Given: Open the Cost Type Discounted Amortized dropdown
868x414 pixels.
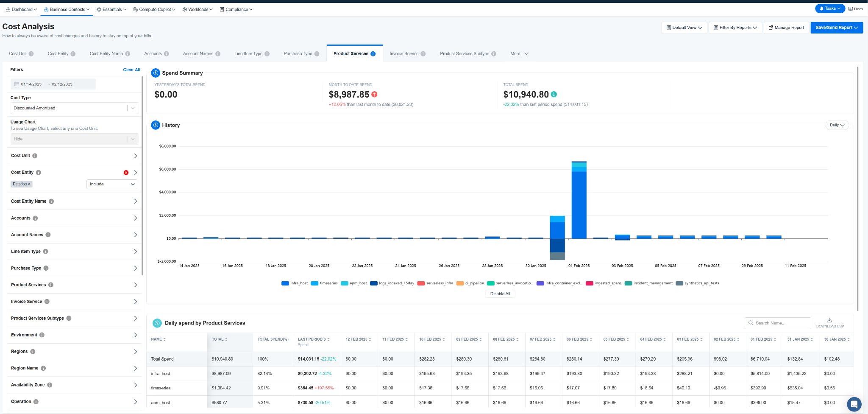Looking at the screenshot, I should pos(75,108).
